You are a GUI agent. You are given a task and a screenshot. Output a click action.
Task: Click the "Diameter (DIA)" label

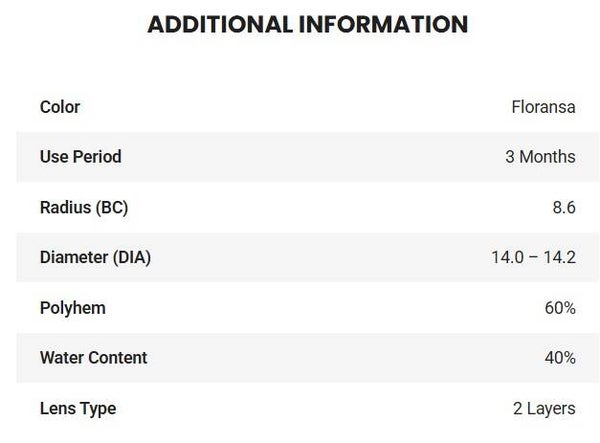[95, 258]
